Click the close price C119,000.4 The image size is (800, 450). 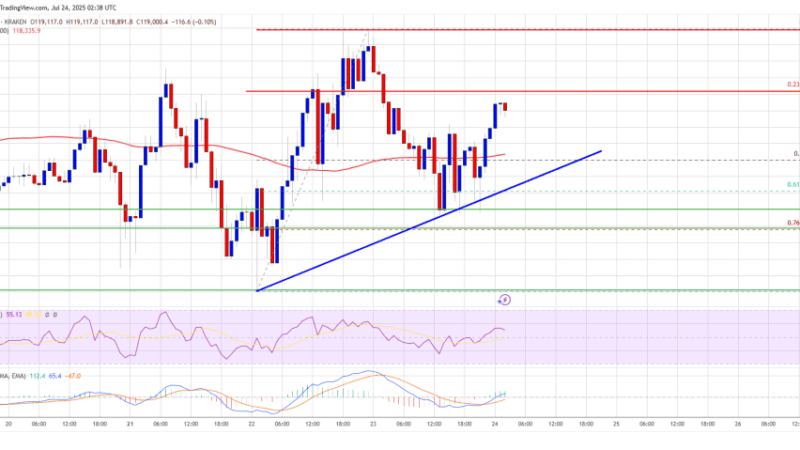click(152, 22)
